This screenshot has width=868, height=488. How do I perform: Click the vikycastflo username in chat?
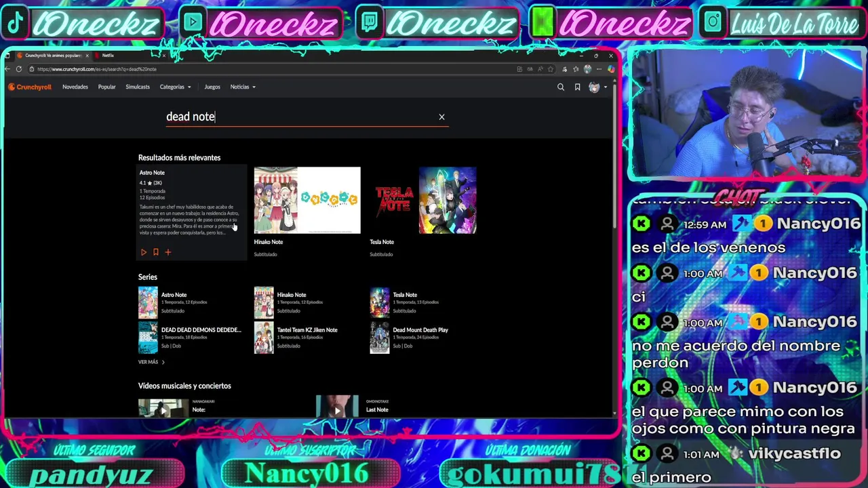pyautogui.click(x=794, y=453)
